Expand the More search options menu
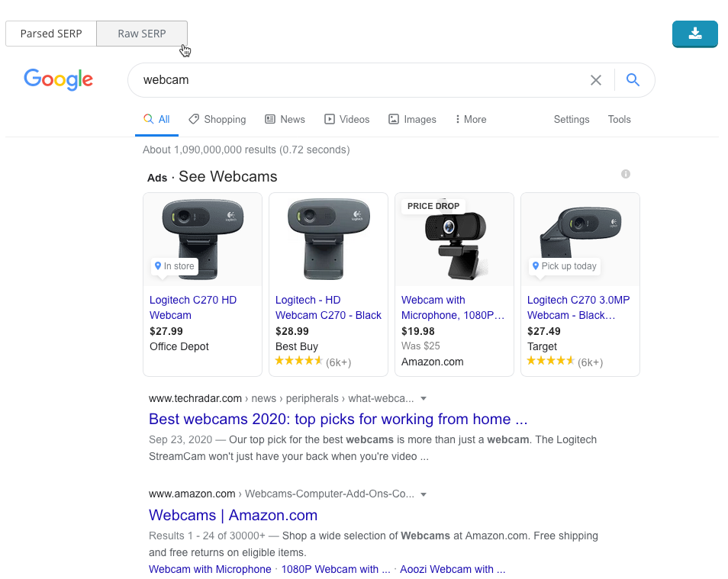This screenshot has width=728, height=579. 470,120
